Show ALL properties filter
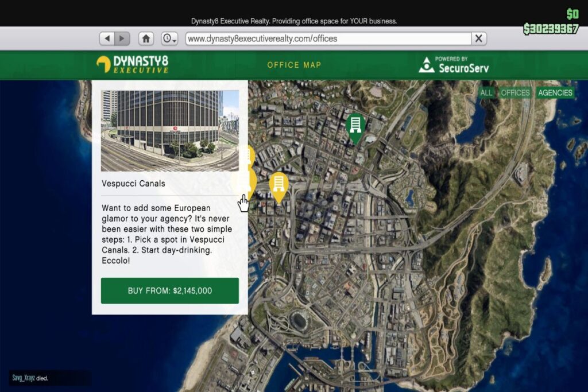588x392 pixels. click(x=486, y=92)
